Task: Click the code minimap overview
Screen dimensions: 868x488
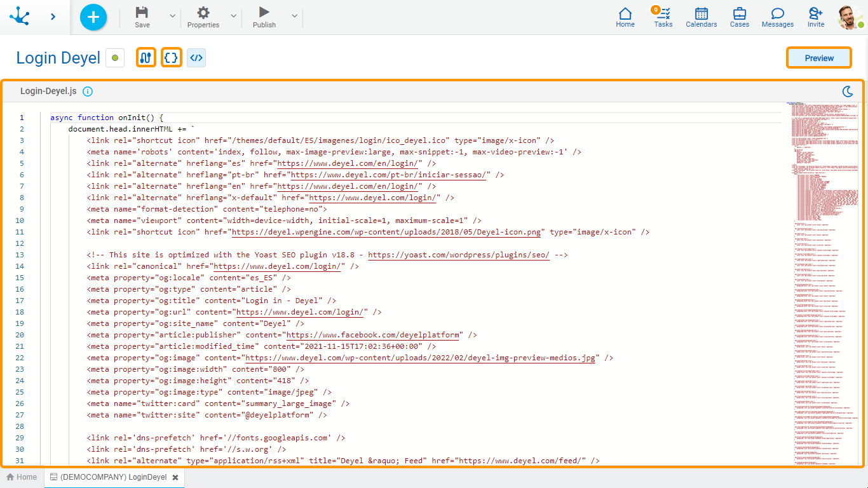Action: 823,283
